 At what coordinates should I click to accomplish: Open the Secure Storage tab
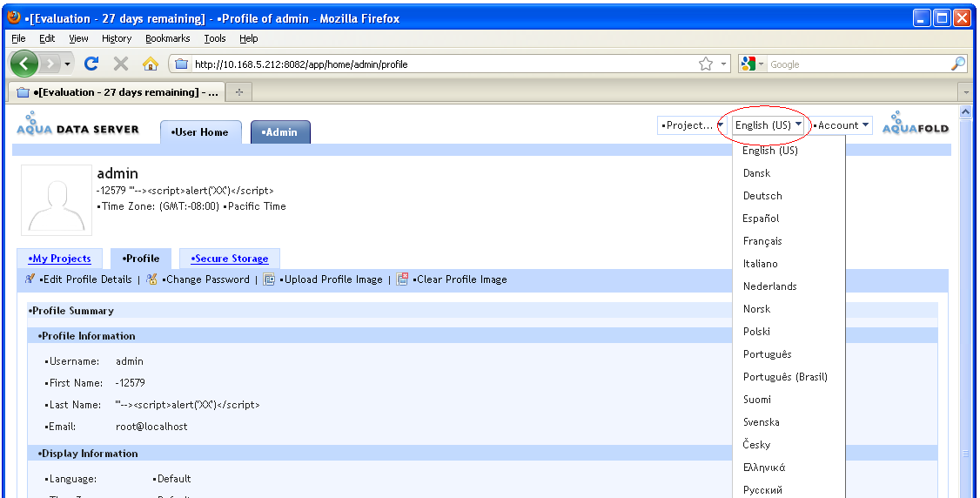click(x=230, y=259)
